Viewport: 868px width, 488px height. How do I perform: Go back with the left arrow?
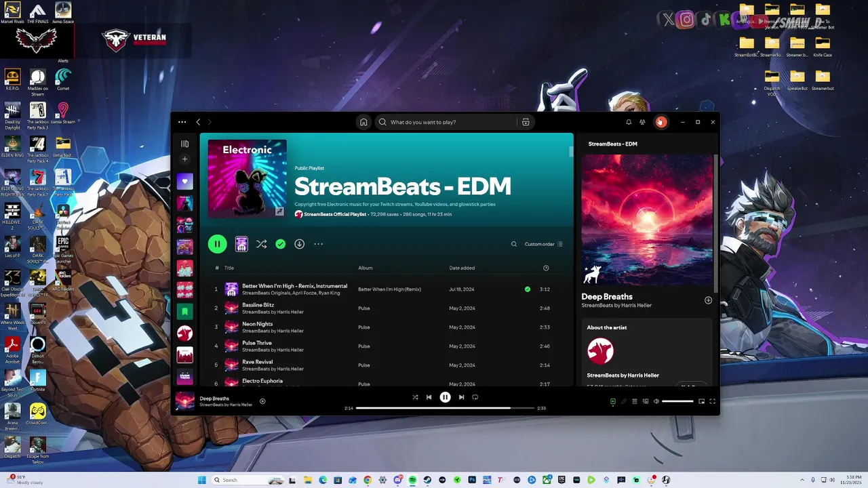pos(198,122)
